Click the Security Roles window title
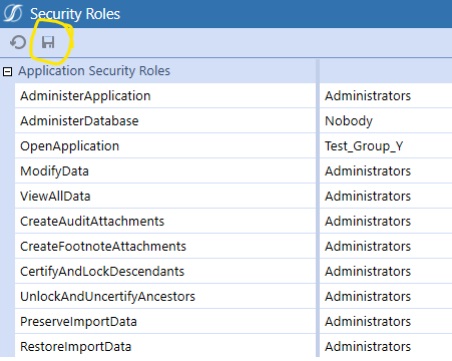The height and width of the screenshot is (361, 452). [x=75, y=14]
